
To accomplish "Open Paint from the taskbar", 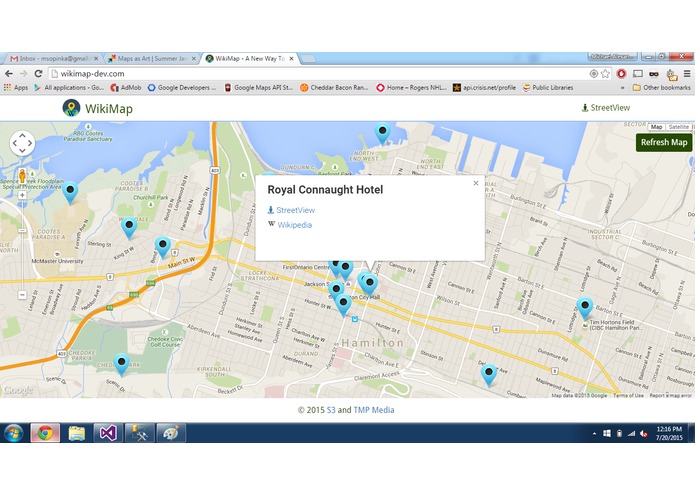I will (171, 433).
